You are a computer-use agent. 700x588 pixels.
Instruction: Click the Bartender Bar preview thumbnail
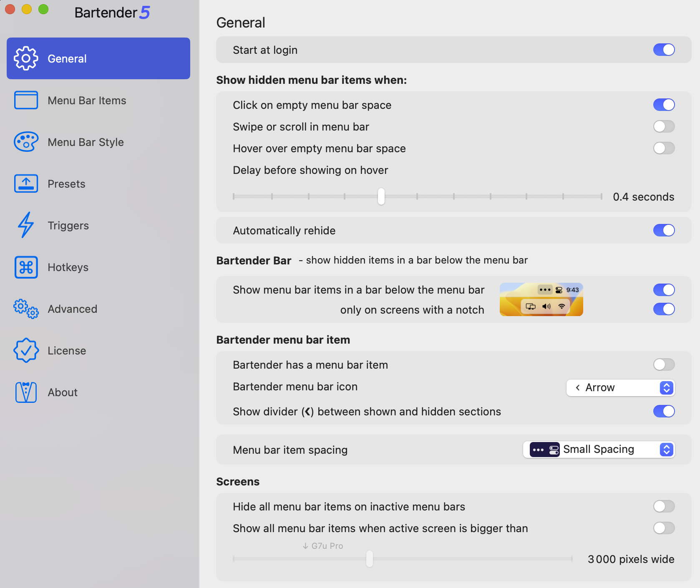click(541, 299)
